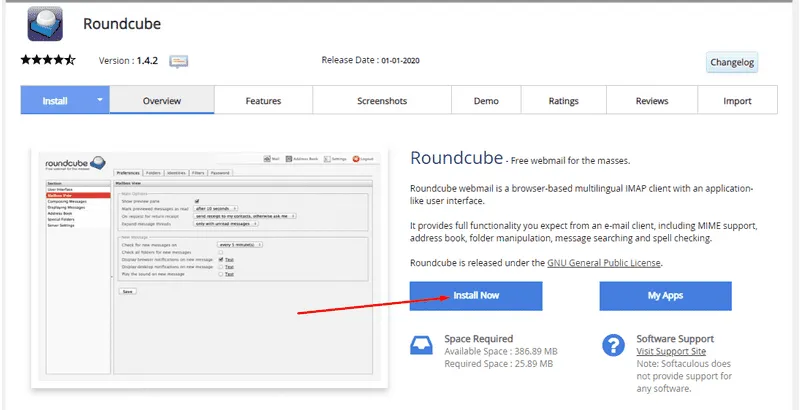This screenshot has width=802, height=410.
Task: Open the Install tab
Action: (55, 101)
